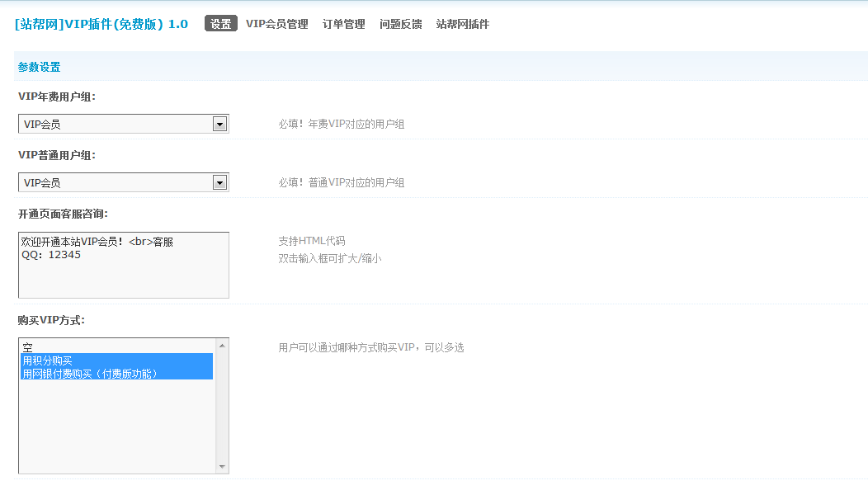
Task: Switch to the 设置 tab
Action: 220,24
